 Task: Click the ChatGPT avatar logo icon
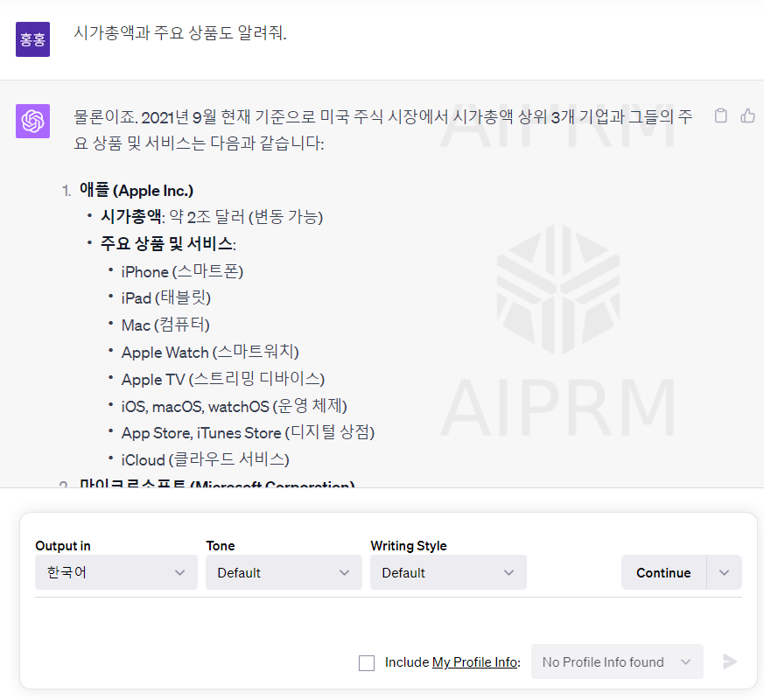(x=32, y=121)
